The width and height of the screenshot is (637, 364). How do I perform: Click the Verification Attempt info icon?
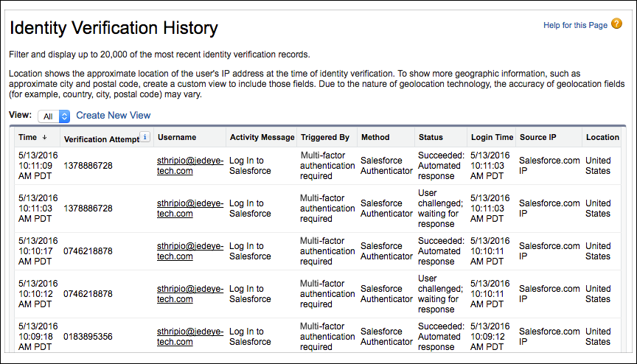click(145, 137)
